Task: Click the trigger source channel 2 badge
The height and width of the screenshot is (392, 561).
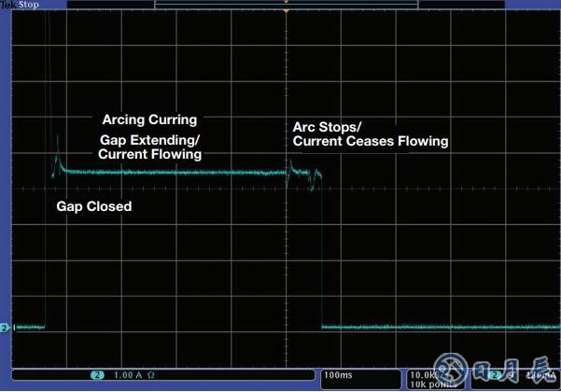Action: pyautogui.click(x=496, y=375)
